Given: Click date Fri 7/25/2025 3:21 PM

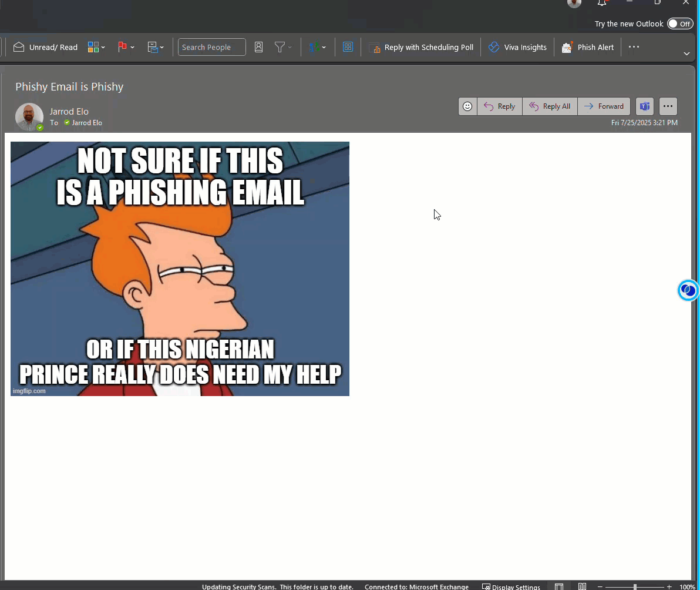Looking at the screenshot, I should 644,122.
